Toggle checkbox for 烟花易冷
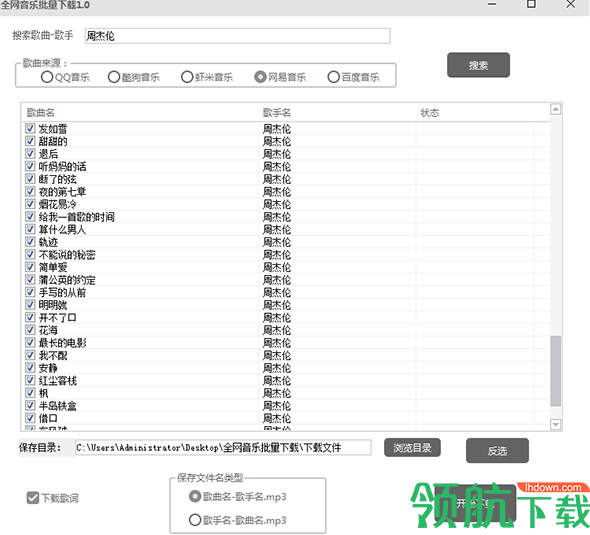Image resolution: width=590 pixels, height=535 pixels. (x=30, y=204)
